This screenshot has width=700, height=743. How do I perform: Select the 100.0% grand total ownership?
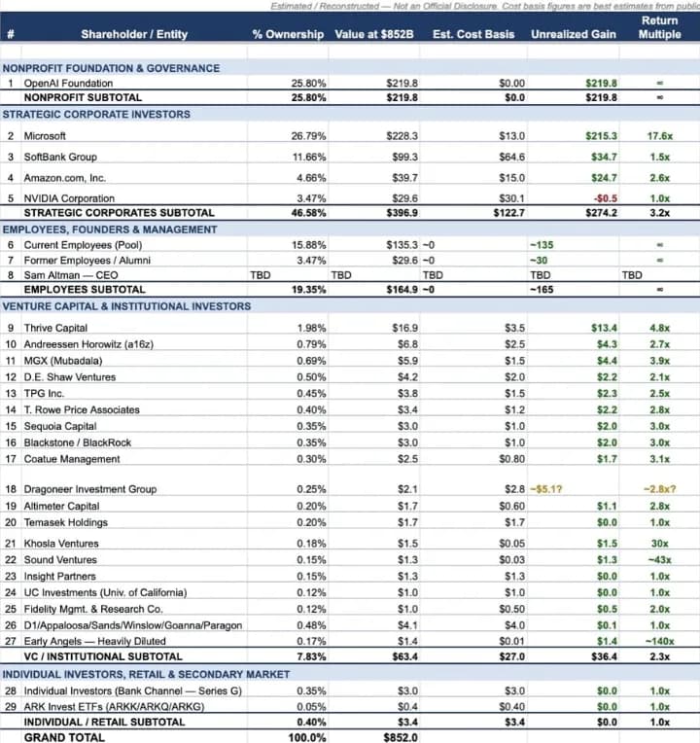307,738
